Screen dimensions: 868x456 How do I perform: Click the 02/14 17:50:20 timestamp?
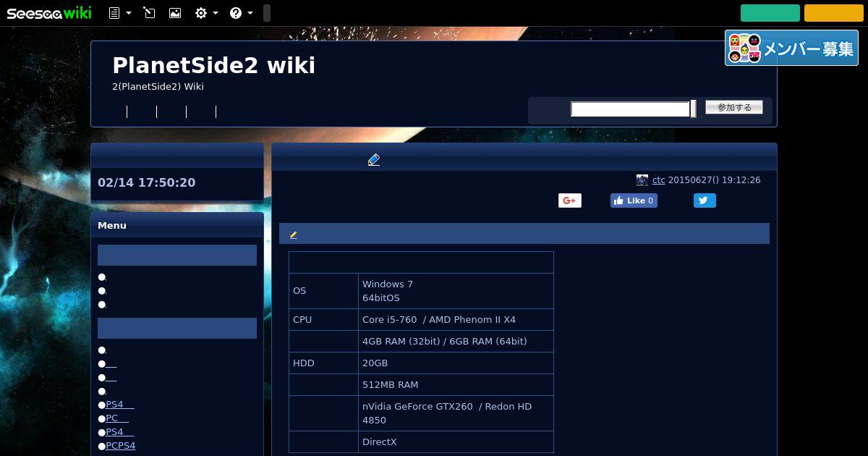[146, 182]
